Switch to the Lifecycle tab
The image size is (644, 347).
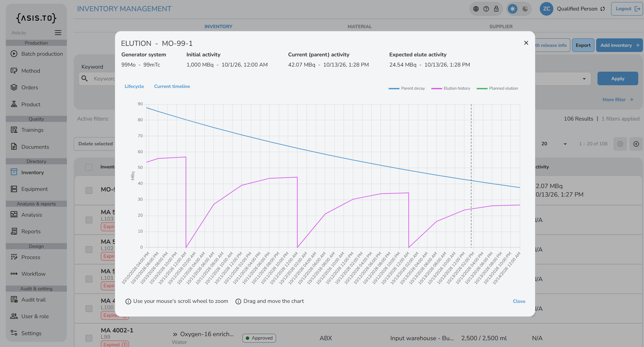[134, 86]
